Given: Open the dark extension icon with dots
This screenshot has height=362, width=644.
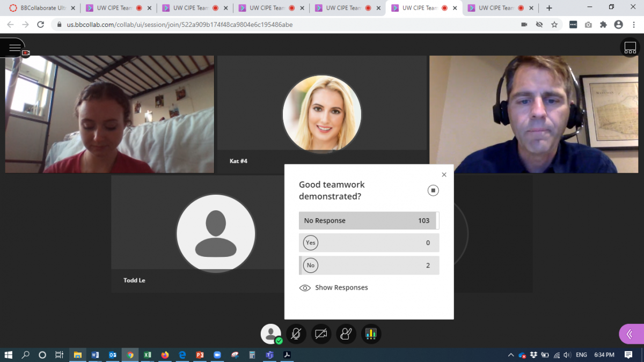Looking at the screenshot, I should coord(573,25).
